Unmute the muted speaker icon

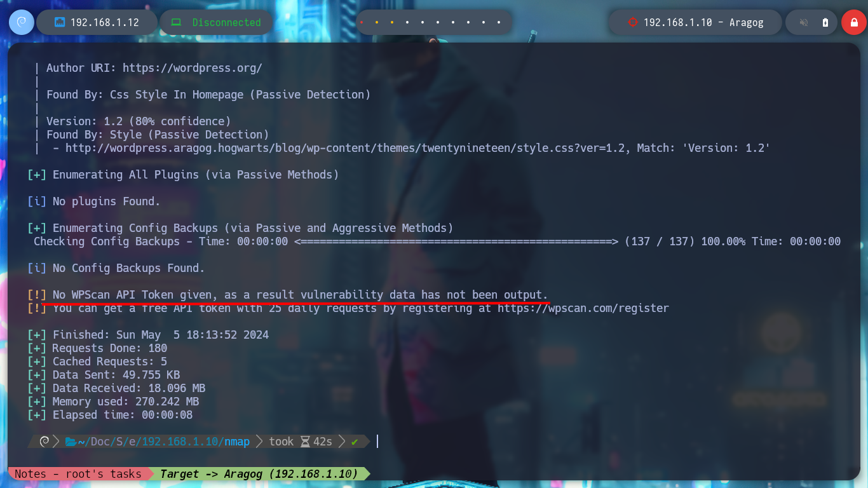804,22
